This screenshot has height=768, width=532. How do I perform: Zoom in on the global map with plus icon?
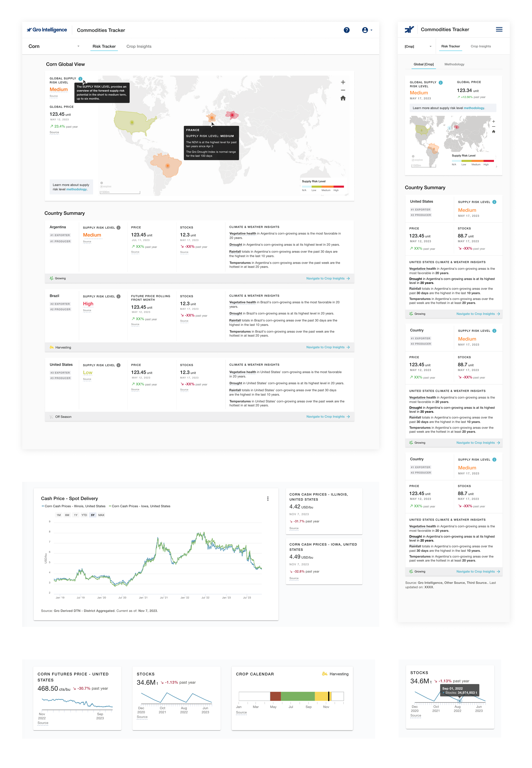[x=343, y=82]
